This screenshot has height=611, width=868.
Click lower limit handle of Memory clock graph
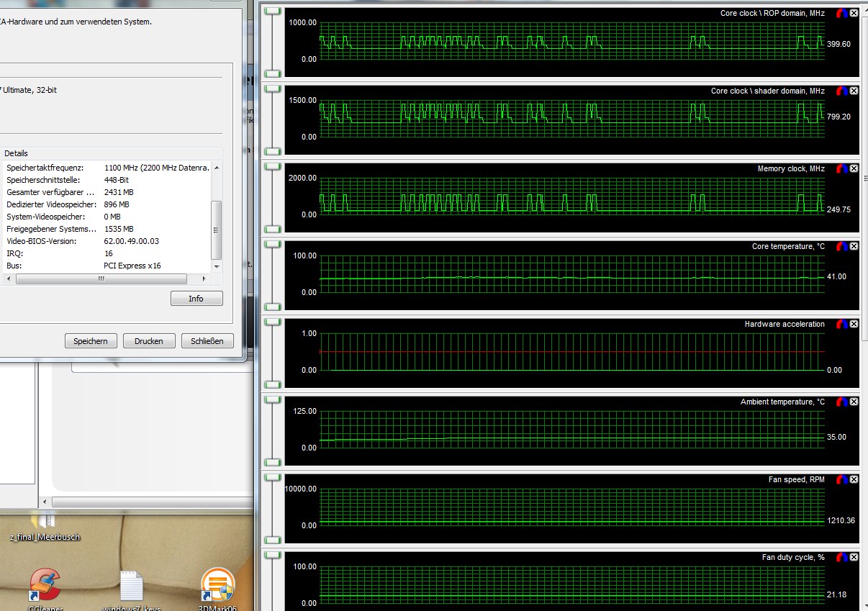pos(272,229)
